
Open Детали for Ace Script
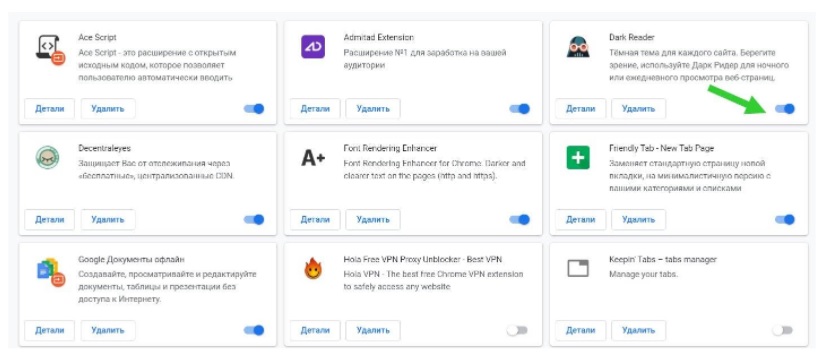(x=50, y=109)
